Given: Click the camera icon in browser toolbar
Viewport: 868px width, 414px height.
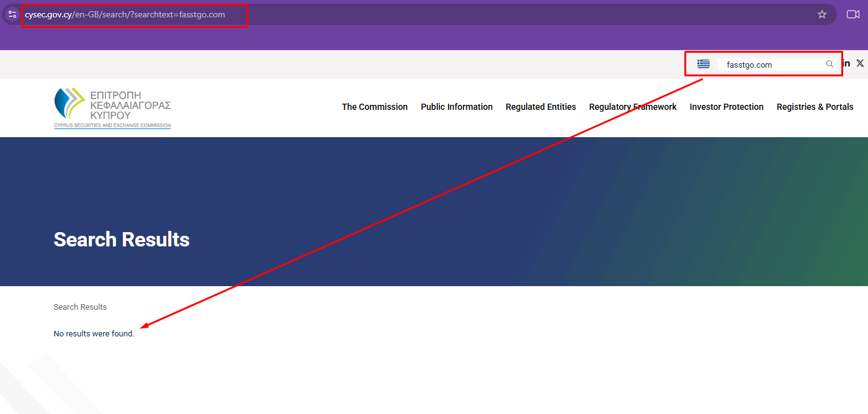Looking at the screenshot, I should (853, 14).
